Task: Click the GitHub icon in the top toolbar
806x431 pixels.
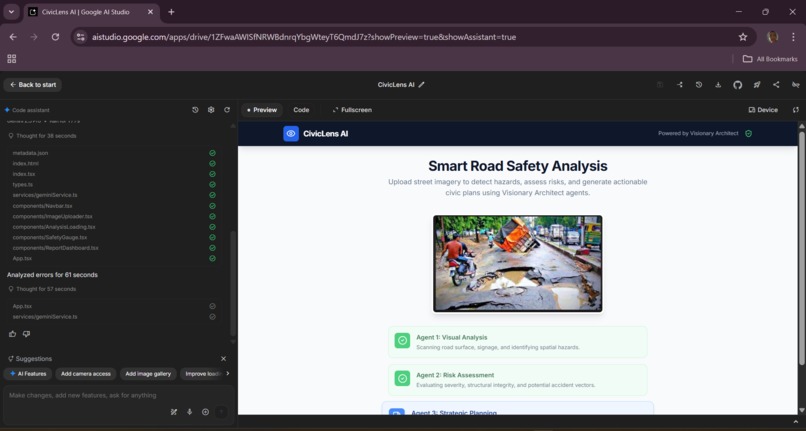Action: coord(738,85)
